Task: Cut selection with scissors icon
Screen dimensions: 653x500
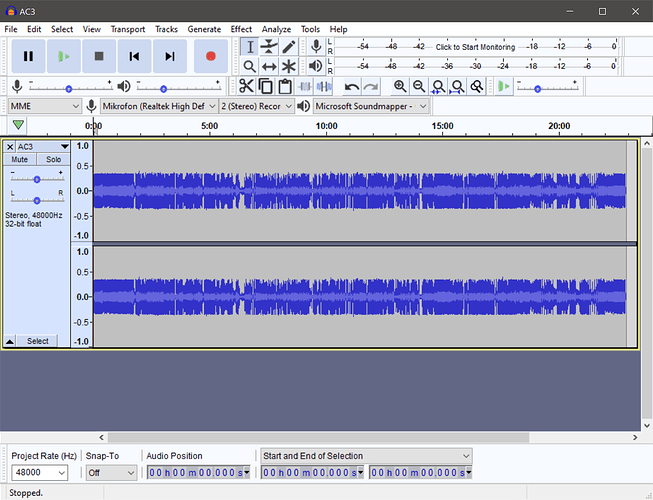Action: 246,86
